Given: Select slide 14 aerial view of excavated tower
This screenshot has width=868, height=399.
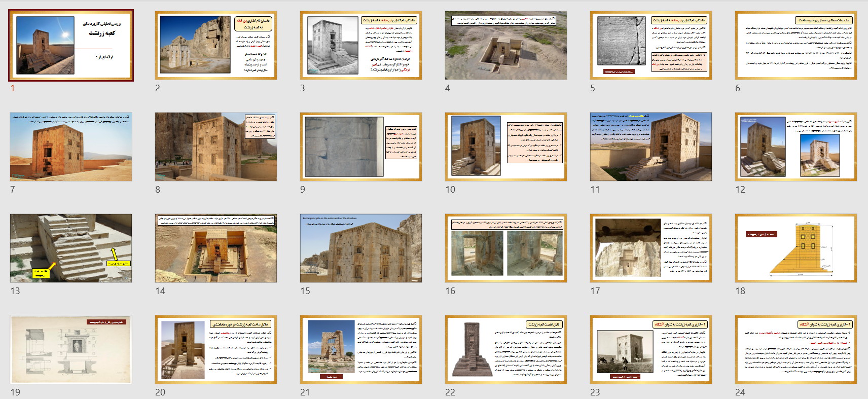Looking at the screenshot, I should pos(216,248).
